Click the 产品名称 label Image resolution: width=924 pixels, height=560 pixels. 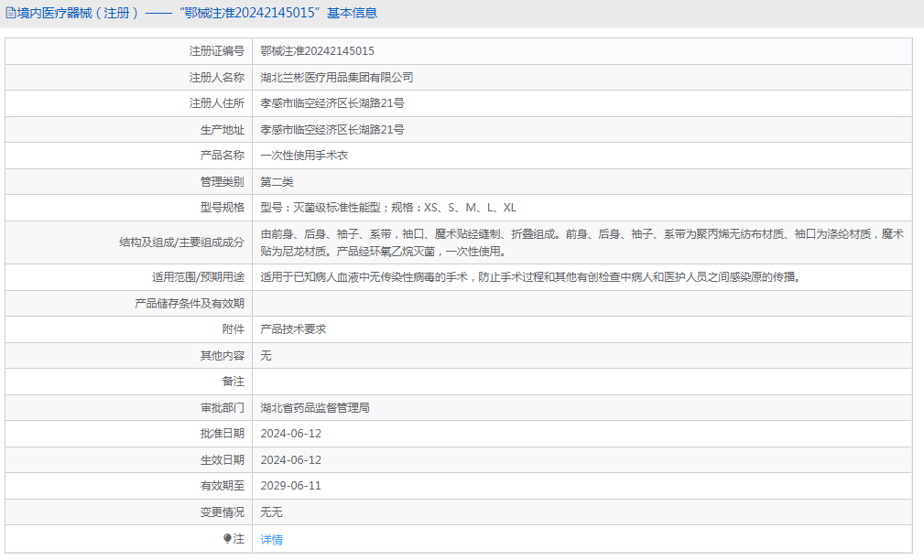coord(223,156)
